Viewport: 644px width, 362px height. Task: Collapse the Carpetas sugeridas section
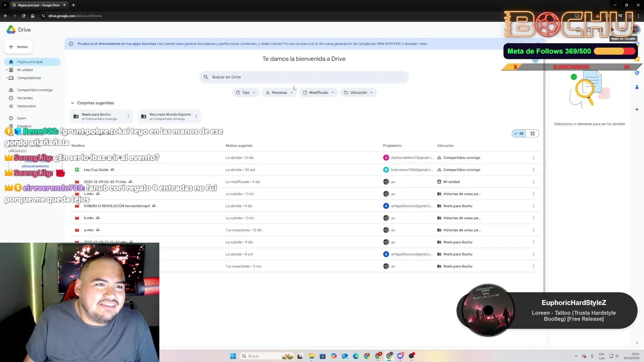[x=72, y=103]
